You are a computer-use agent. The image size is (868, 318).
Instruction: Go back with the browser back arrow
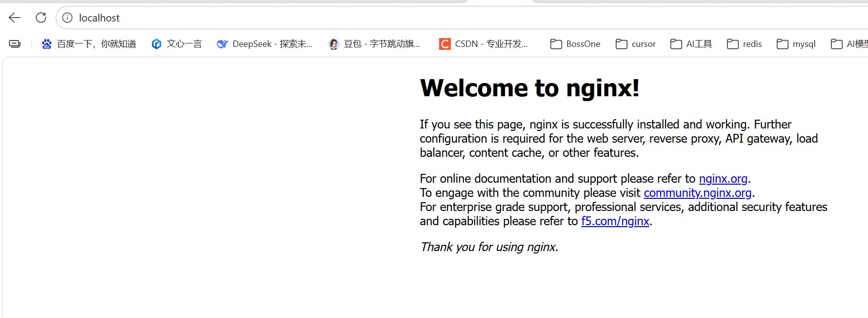coord(15,18)
